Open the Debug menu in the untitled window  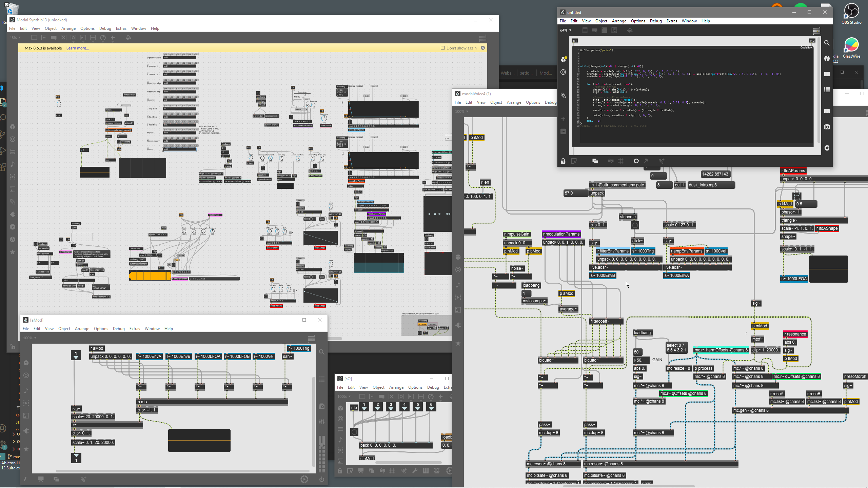pos(656,21)
